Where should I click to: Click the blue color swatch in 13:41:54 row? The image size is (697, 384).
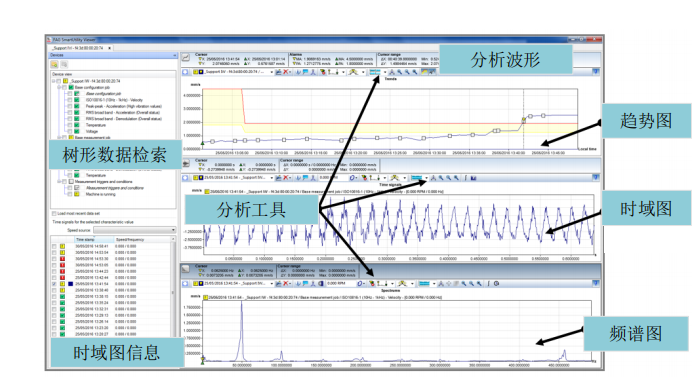pyautogui.click(x=70, y=284)
